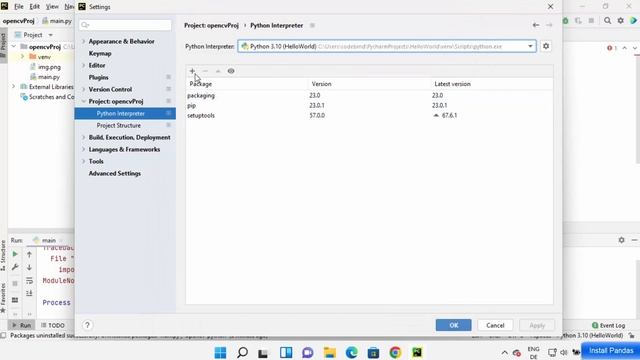This screenshot has height=360, width=640.
Task: Expand Build, Execution, Deployment section
Action: coord(83,138)
